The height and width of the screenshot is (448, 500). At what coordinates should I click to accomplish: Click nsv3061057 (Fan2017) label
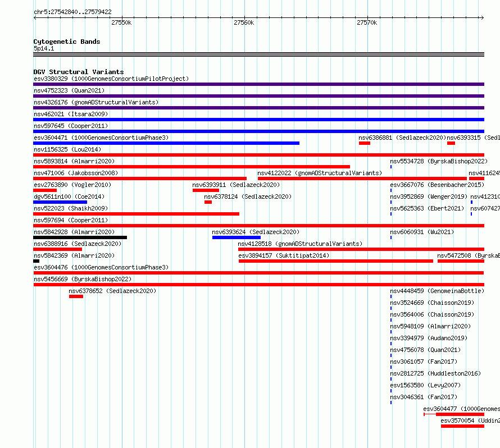[x=424, y=362]
